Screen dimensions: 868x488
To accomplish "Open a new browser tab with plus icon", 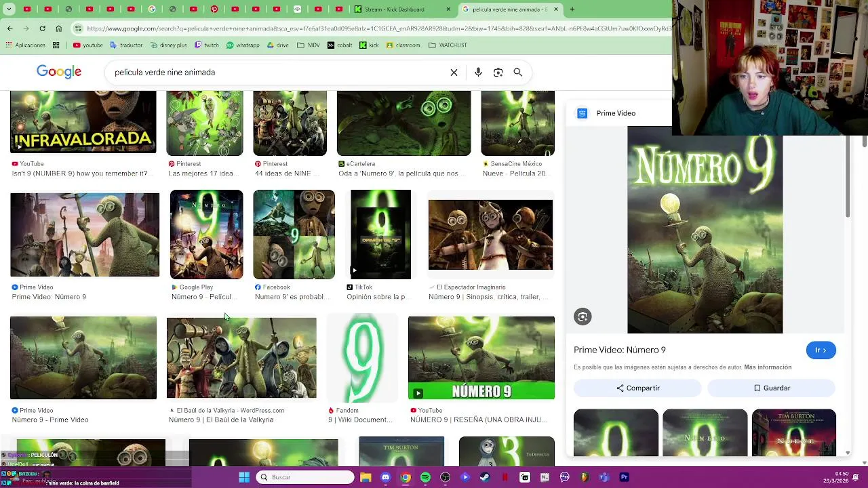I will click(572, 9).
